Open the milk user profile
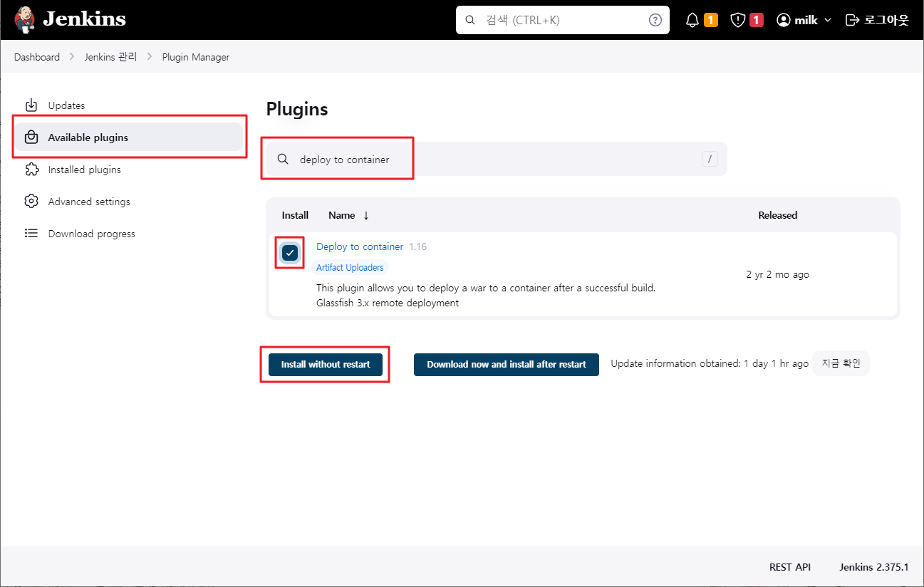Viewport: 924px width, 587px height. point(806,20)
